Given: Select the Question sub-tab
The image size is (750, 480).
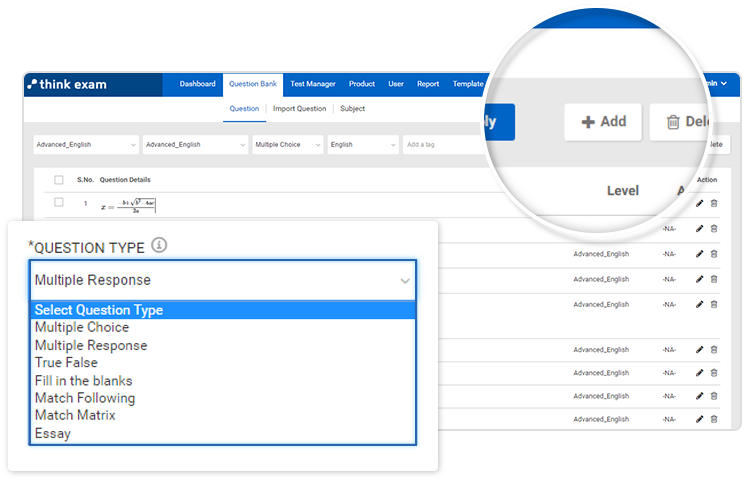Looking at the screenshot, I should tap(244, 109).
